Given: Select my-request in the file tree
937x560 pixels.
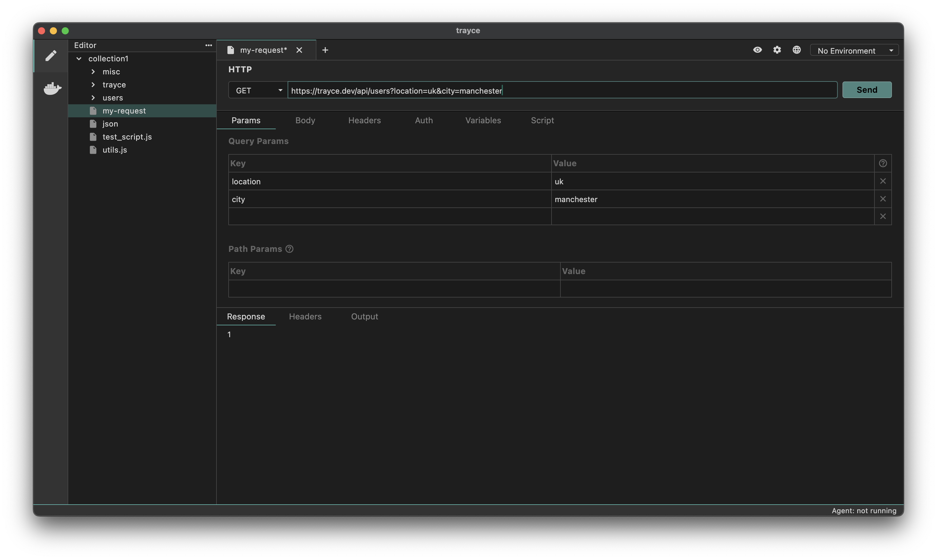Looking at the screenshot, I should (142, 111).
